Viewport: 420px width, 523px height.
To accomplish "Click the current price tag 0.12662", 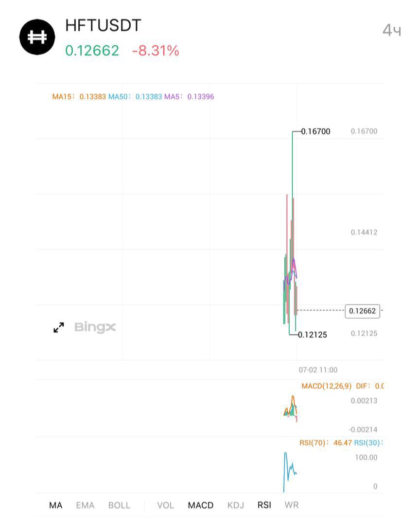I will coord(362,311).
